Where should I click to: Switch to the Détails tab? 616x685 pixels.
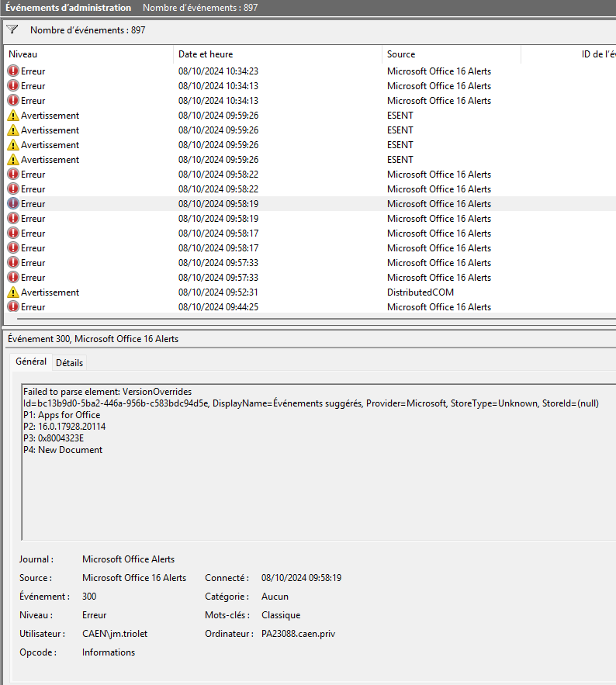[70, 363]
